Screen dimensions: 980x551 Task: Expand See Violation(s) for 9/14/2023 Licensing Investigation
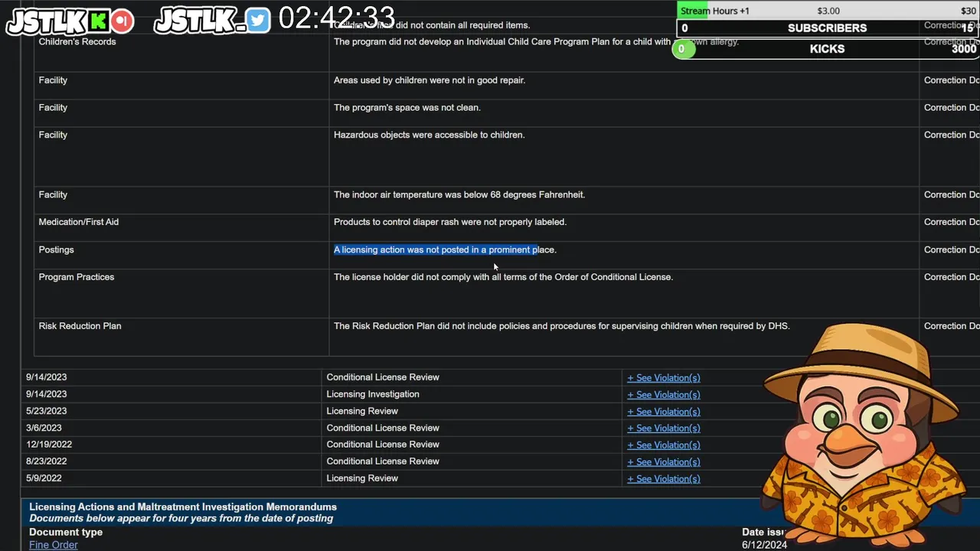pyautogui.click(x=663, y=395)
